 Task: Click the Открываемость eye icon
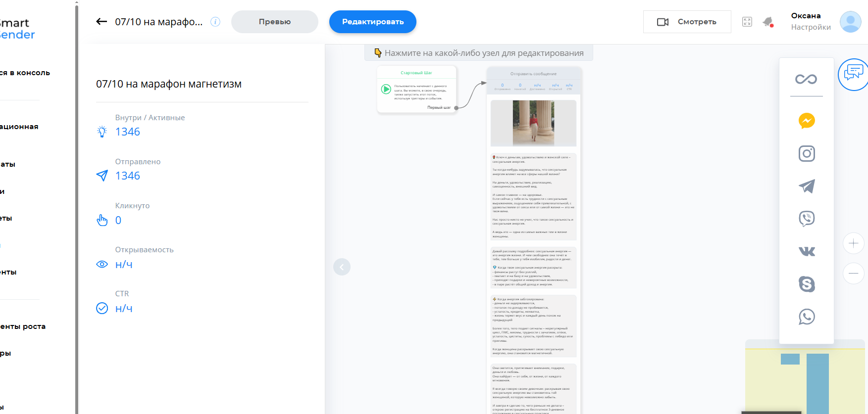coord(102,264)
